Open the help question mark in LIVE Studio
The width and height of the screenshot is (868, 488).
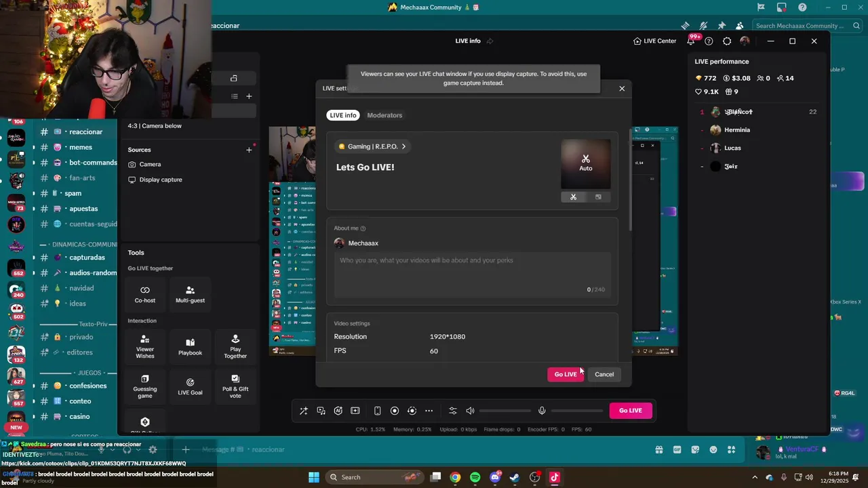point(709,41)
